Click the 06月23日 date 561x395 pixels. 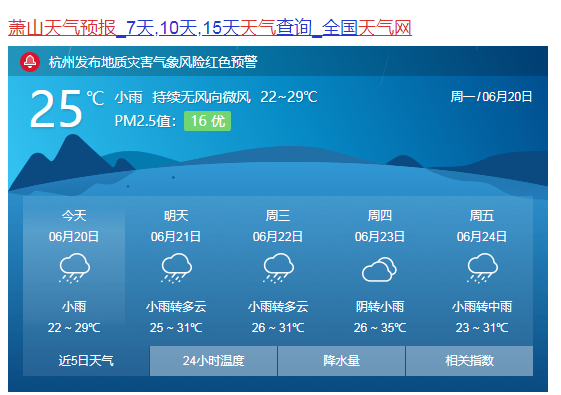(380, 236)
